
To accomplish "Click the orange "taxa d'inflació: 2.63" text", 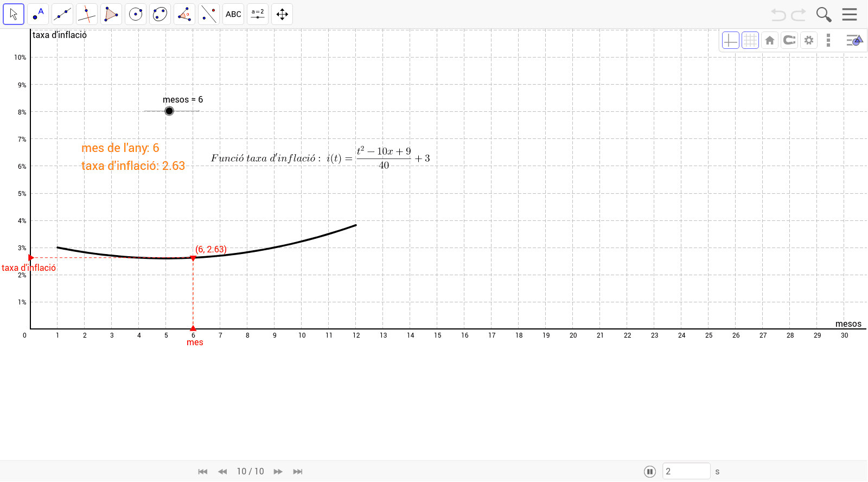I will [133, 166].
